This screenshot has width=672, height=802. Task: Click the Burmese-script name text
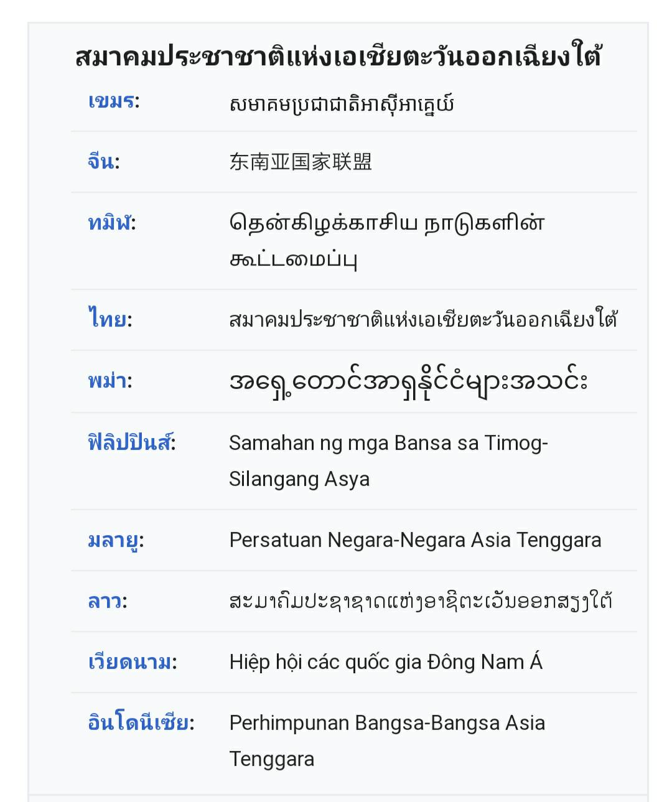408,381
